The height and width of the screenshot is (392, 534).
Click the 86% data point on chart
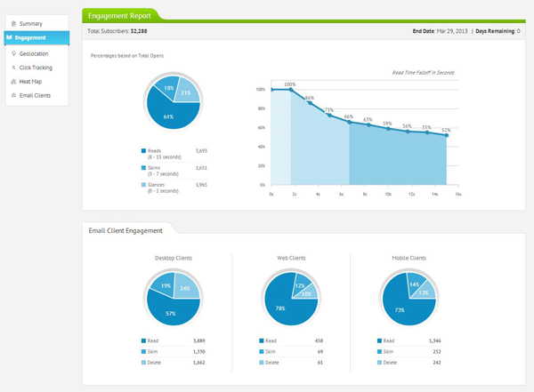[310, 103]
